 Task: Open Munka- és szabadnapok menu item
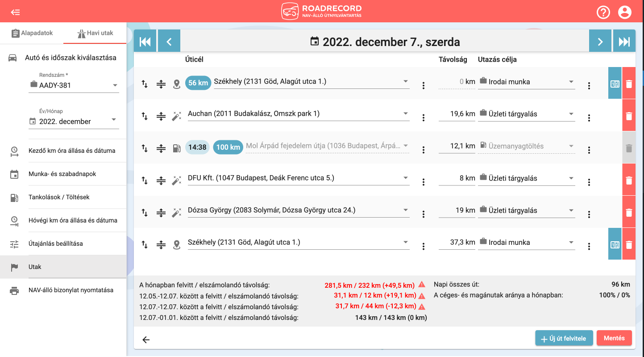coord(63,174)
